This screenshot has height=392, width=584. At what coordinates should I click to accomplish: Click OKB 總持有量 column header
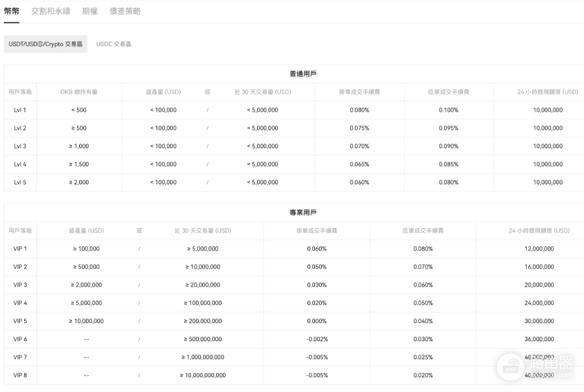pos(79,92)
